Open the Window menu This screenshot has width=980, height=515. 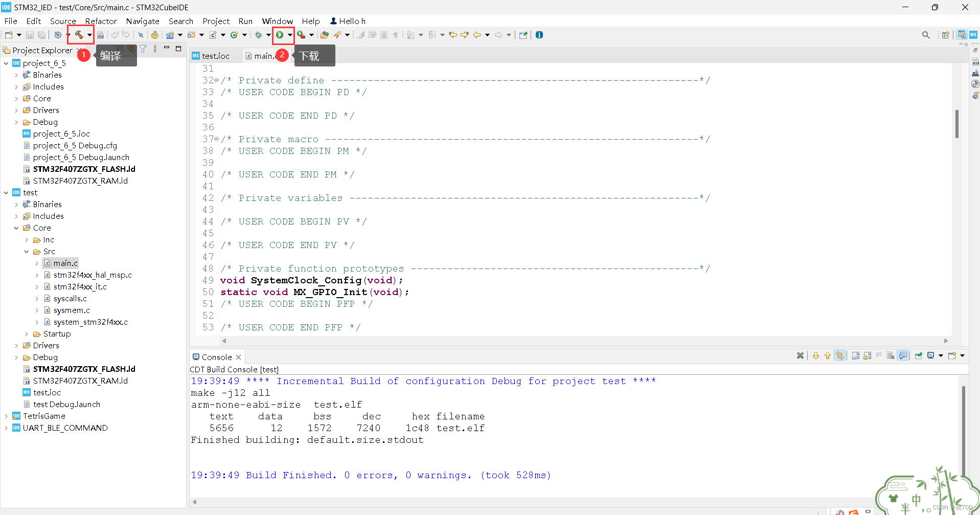pos(278,21)
